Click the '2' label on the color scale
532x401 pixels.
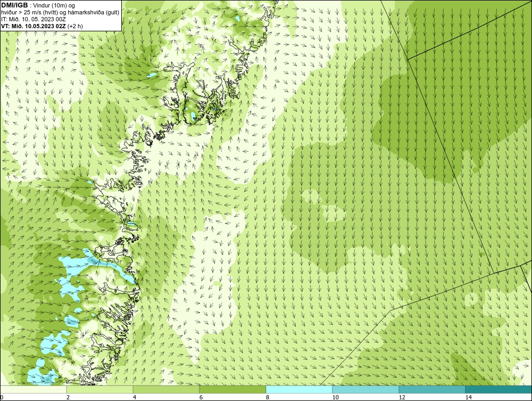[x=68, y=398]
